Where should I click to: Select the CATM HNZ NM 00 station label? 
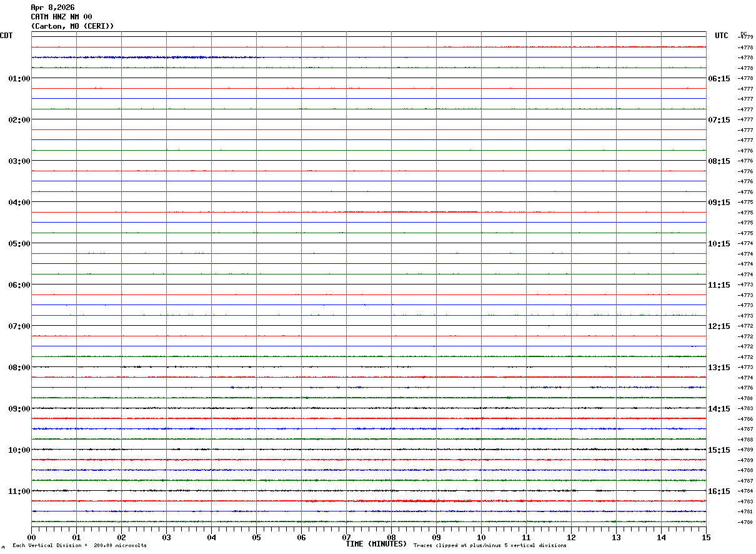[61, 17]
